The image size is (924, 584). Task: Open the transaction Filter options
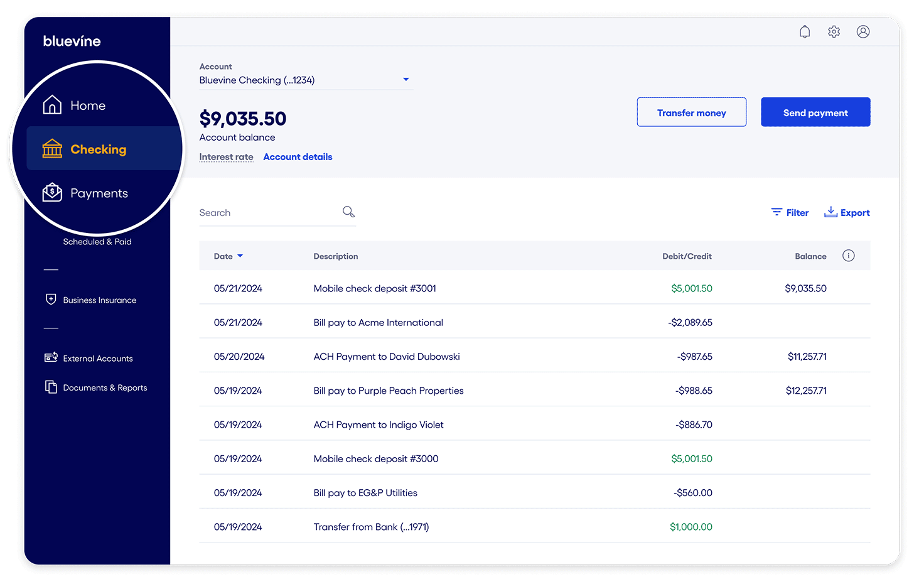(790, 212)
